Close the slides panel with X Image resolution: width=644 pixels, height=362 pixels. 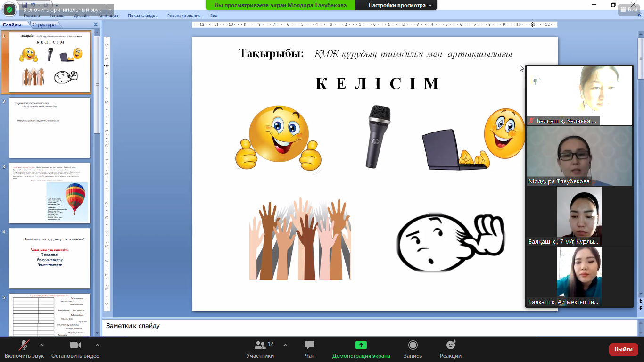click(96, 25)
